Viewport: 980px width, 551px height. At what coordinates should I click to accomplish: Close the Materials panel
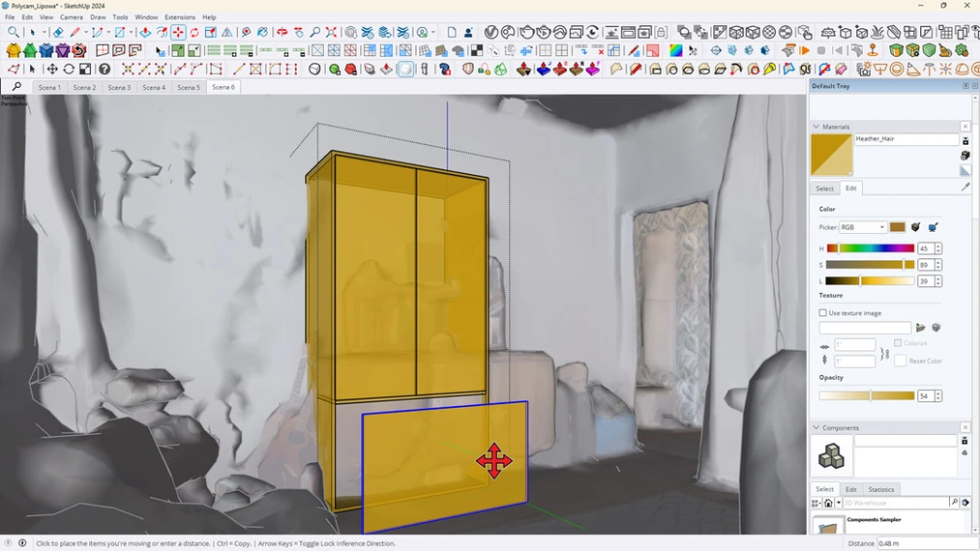pos(965,127)
